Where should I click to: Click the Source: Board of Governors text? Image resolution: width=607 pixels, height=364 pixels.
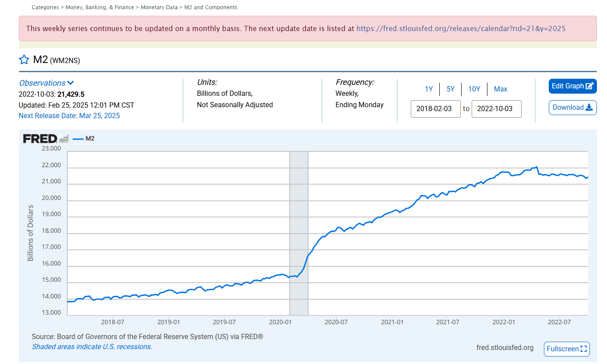tap(148, 337)
